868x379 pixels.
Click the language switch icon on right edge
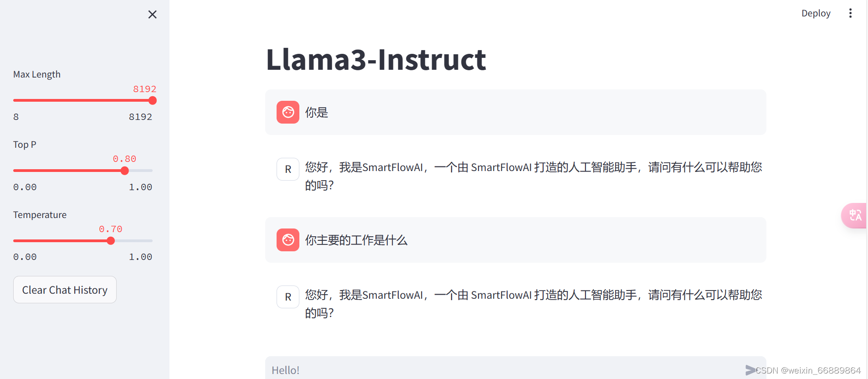855,215
